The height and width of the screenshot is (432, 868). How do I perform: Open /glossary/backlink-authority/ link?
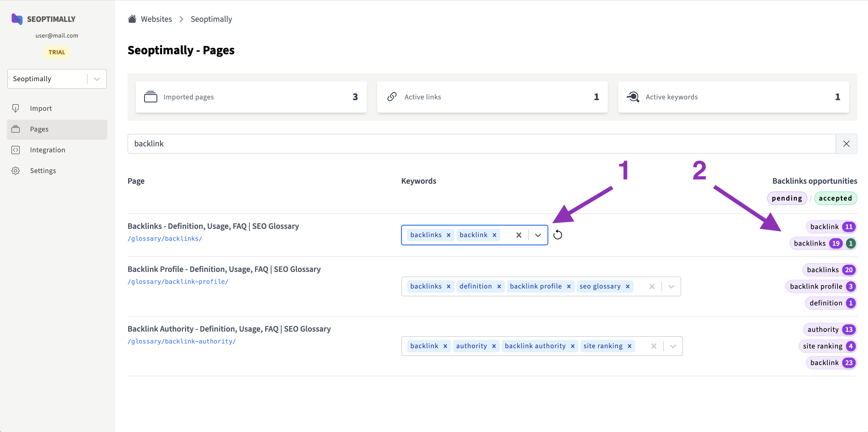pyautogui.click(x=182, y=341)
